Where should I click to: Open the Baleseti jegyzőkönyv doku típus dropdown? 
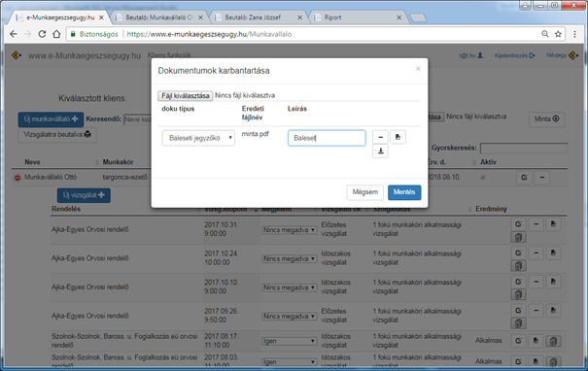click(x=198, y=138)
